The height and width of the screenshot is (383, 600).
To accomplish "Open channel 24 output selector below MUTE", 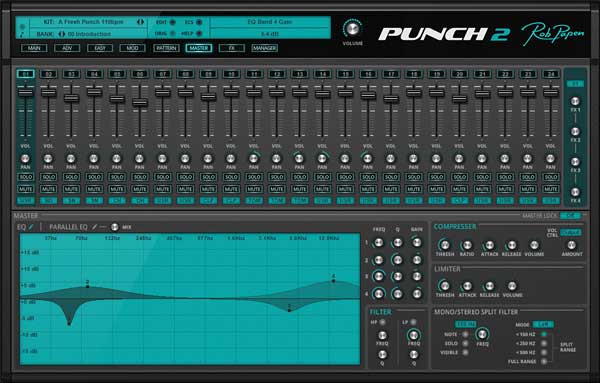I will 550,200.
